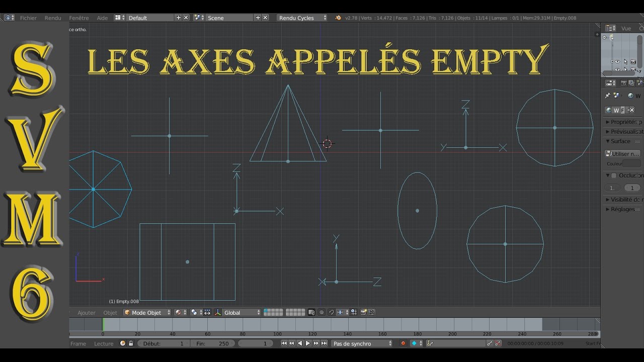The image size is (644, 362).
Task: Click the Blender logo in info header
Action: (338, 18)
